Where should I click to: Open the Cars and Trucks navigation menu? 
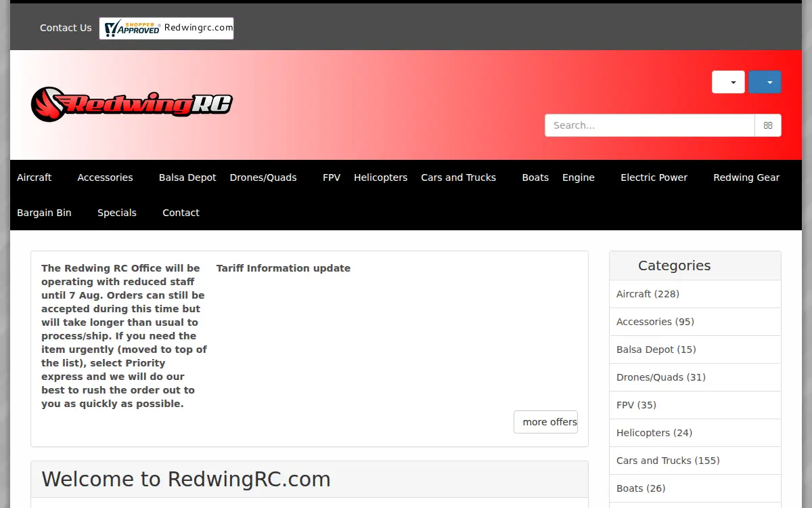[459, 177]
